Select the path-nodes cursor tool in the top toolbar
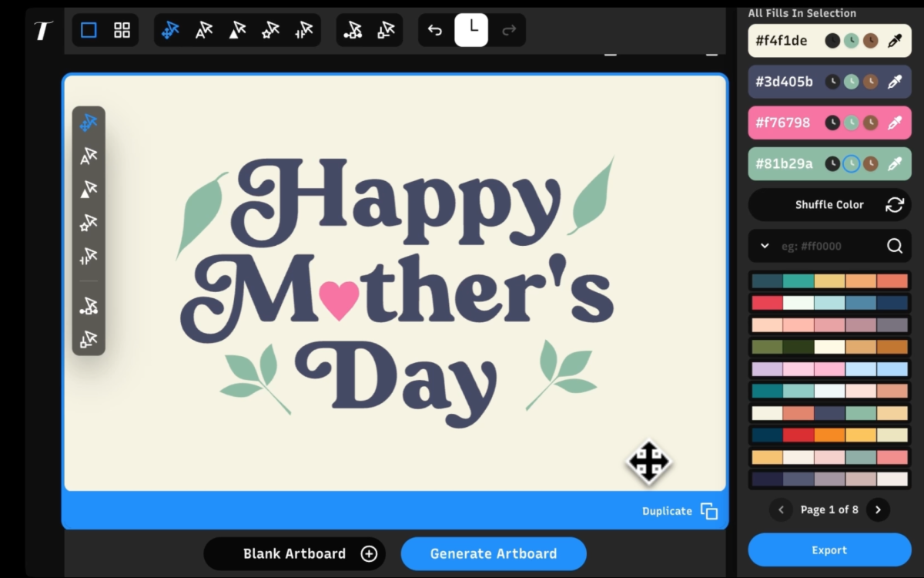The width and height of the screenshot is (924, 578). click(x=353, y=30)
